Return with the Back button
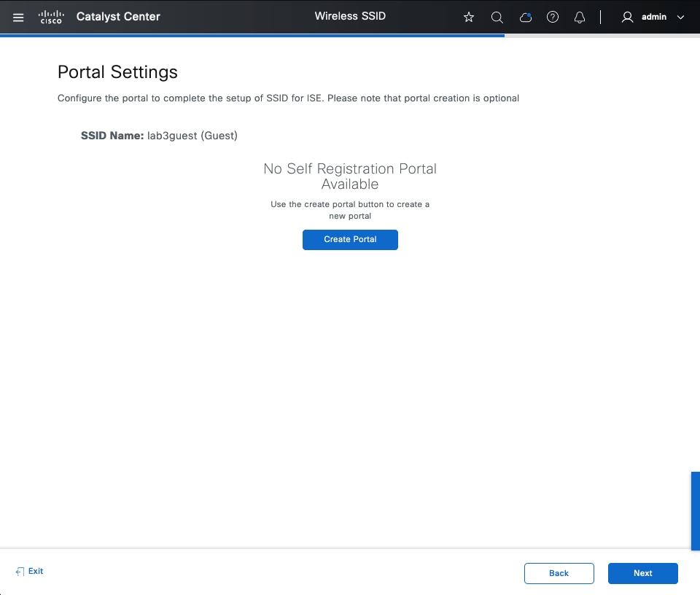This screenshot has height=595, width=700. pos(559,573)
